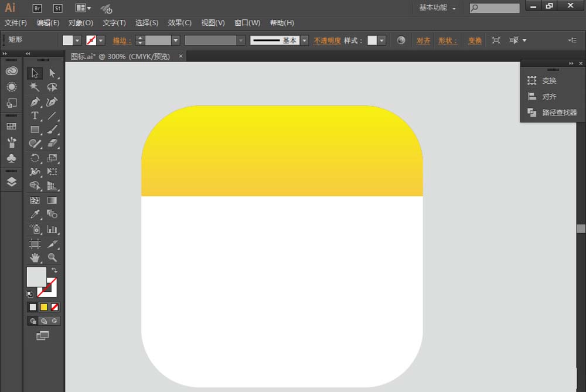
Task: Activate the Rotate tool
Action: 35,158
